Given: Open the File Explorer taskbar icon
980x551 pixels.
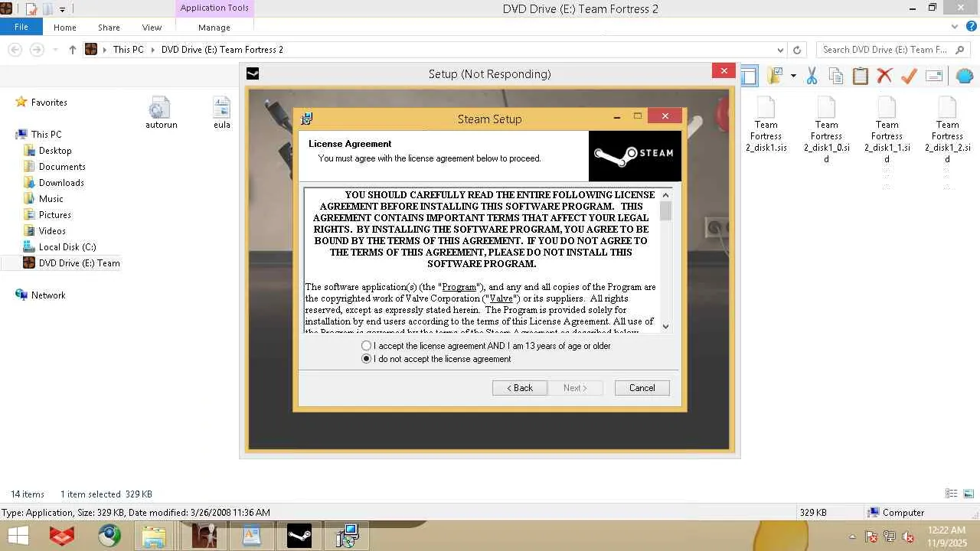Looking at the screenshot, I should pyautogui.click(x=153, y=536).
